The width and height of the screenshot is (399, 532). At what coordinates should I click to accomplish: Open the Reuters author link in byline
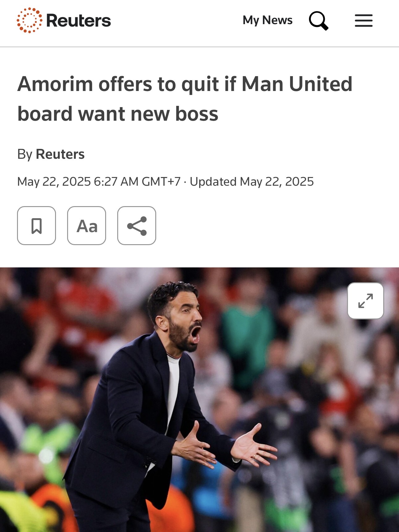[60, 154]
